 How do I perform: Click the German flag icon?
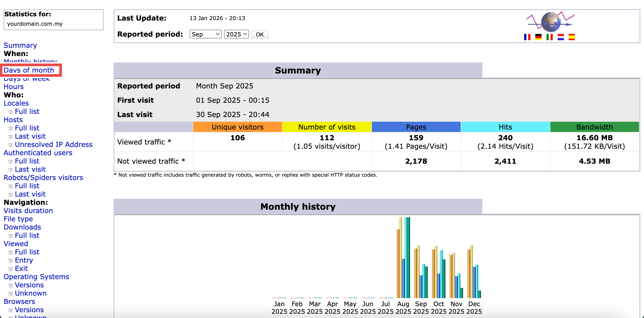(x=538, y=37)
